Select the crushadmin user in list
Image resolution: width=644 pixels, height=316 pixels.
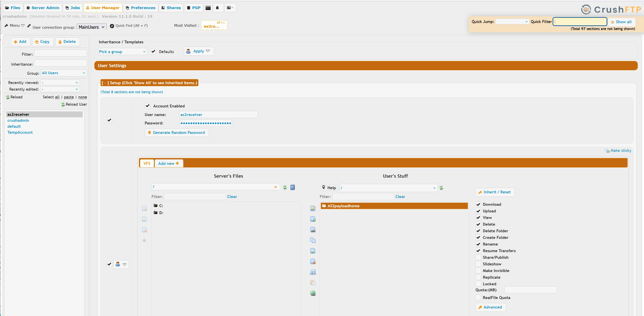[x=18, y=120]
